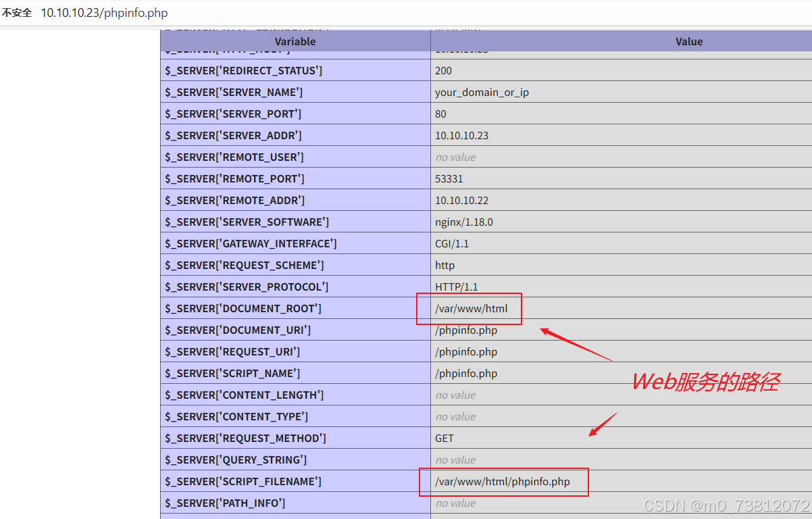Click the HTTP/1.1 protocol value
812x519 pixels.
456,287
